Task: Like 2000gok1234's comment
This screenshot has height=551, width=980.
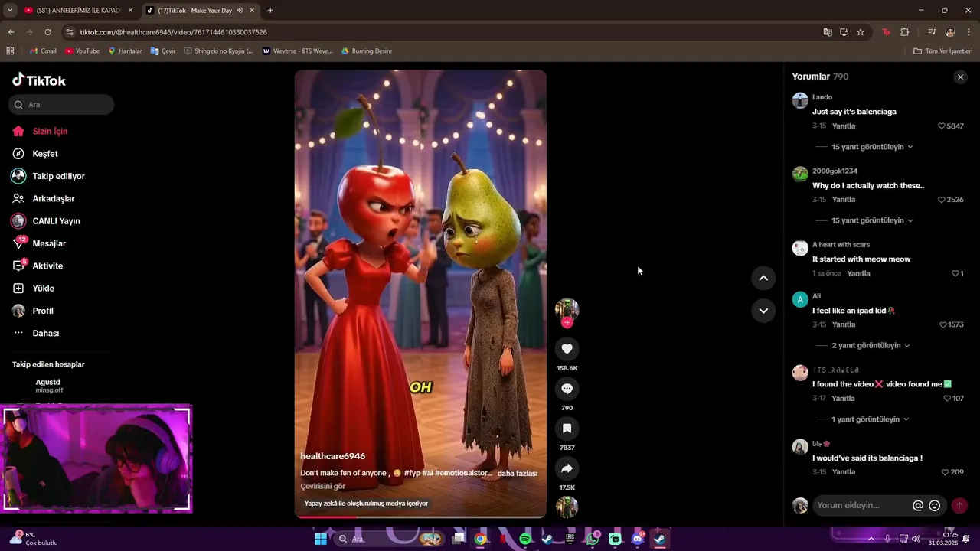Action: point(942,200)
